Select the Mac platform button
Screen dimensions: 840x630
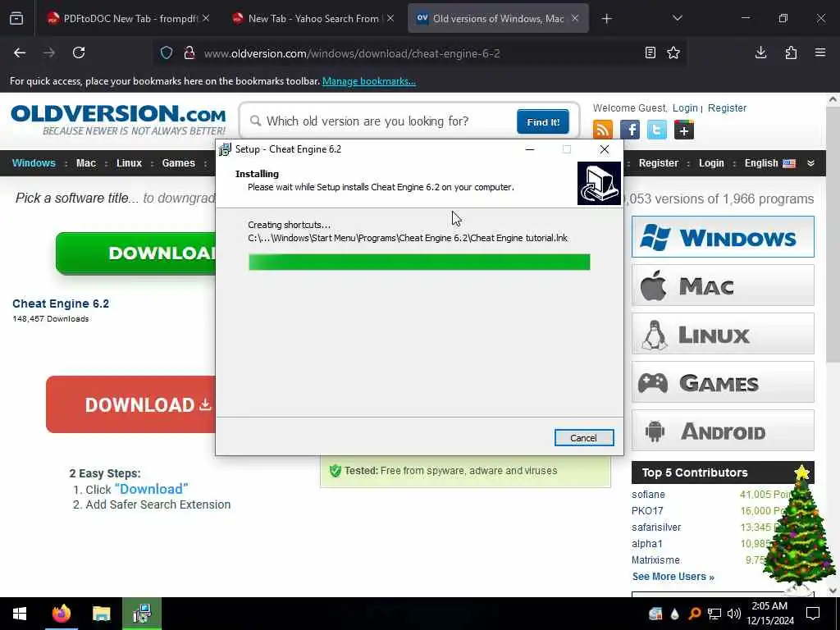[723, 285]
